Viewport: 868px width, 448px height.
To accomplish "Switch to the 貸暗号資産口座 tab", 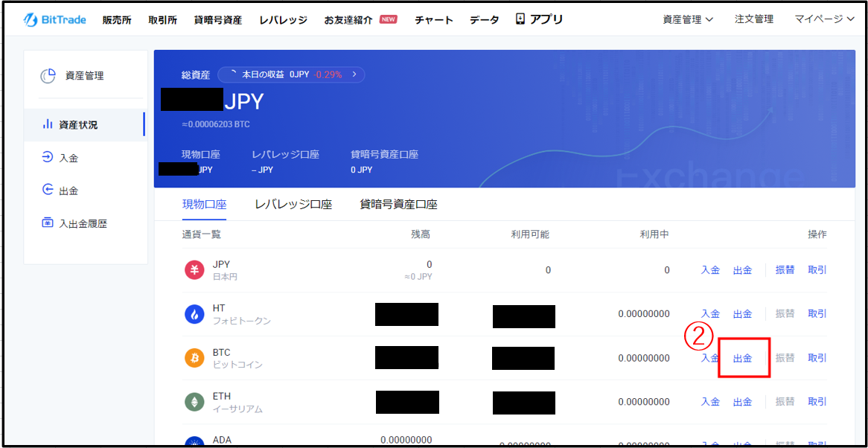I will pos(398,205).
